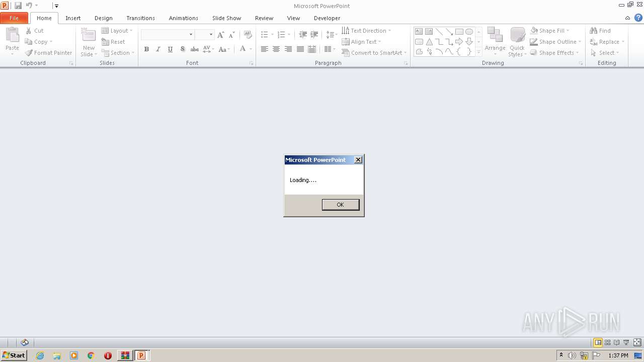644x362 pixels.
Task: Open the Line Spacing dropdown
Action: click(x=332, y=35)
